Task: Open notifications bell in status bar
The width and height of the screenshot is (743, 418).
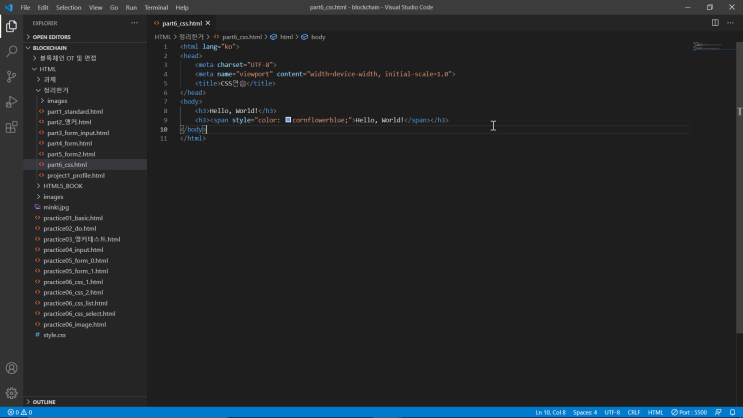Action: (x=733, y=412)
